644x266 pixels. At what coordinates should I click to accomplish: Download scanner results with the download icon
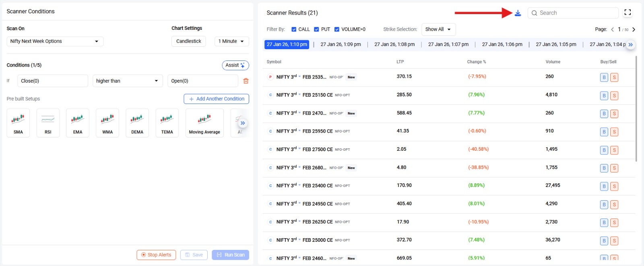518,13
